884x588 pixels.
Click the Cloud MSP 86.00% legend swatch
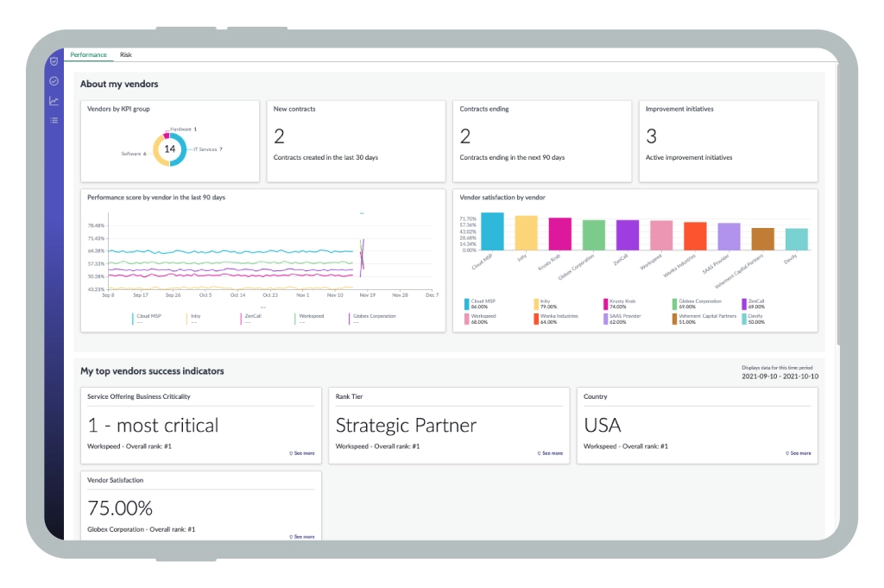[467, 304]
